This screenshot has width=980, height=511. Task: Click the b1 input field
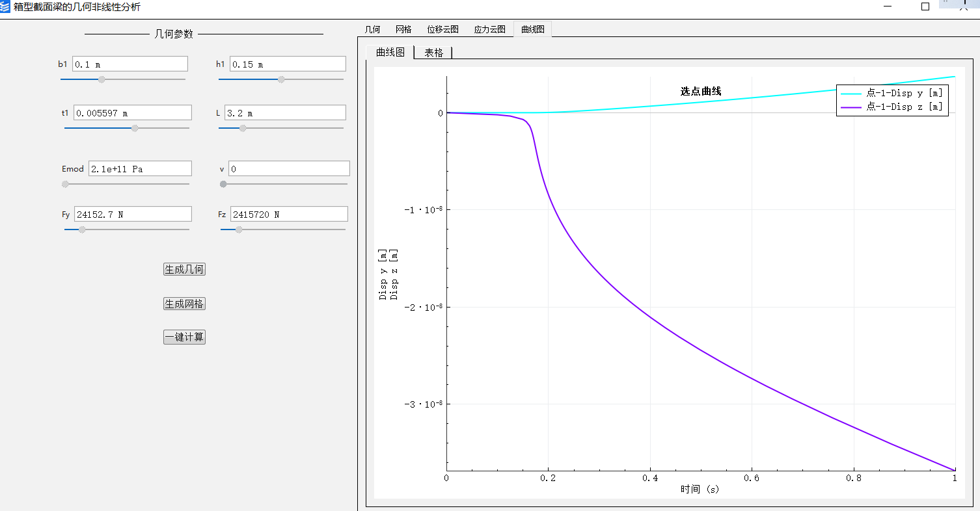tap(130, 64)
